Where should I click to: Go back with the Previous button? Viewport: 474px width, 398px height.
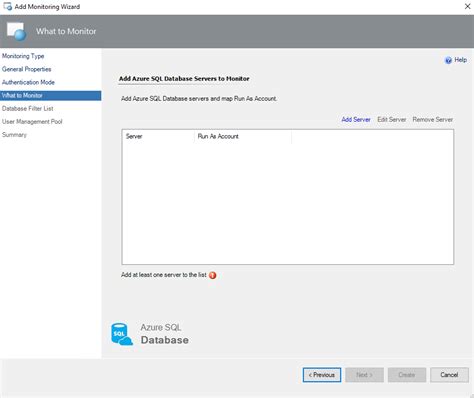point(322,375)
